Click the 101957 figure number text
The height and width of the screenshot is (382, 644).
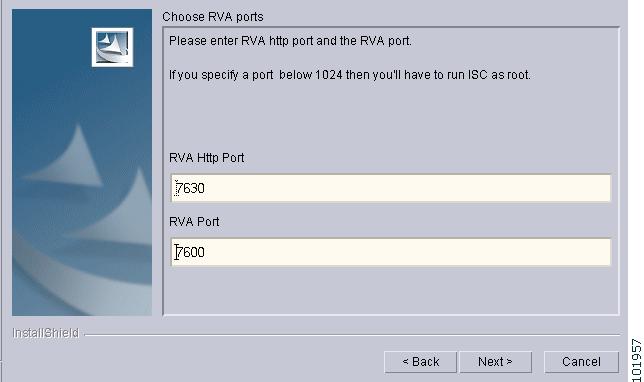(636, 360)
